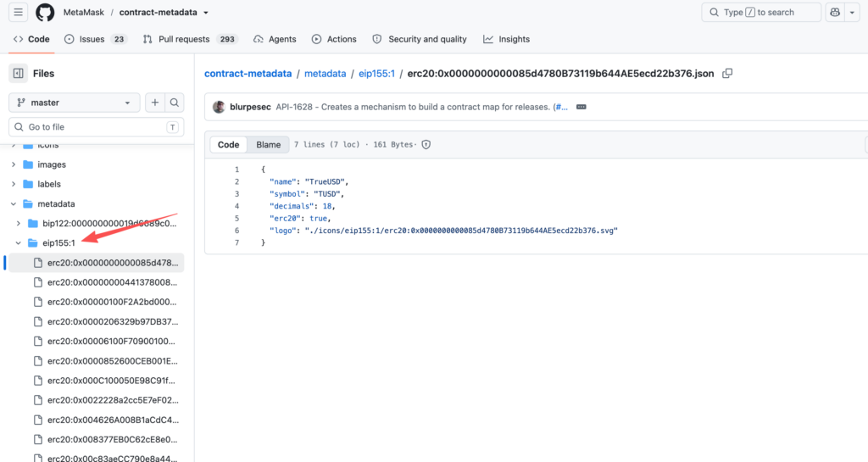Switch to the Code tab

click(x=31, y=39)
